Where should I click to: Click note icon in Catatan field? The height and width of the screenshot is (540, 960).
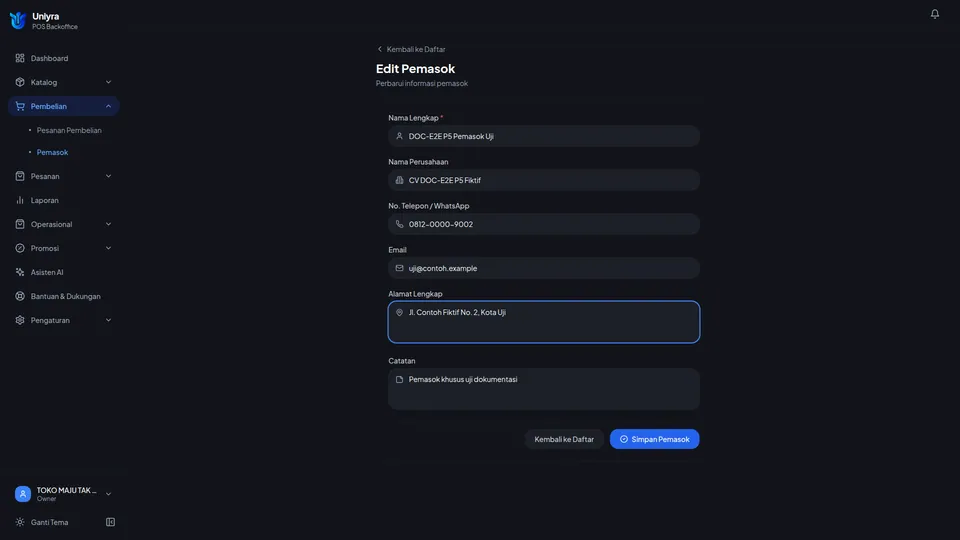399,380
